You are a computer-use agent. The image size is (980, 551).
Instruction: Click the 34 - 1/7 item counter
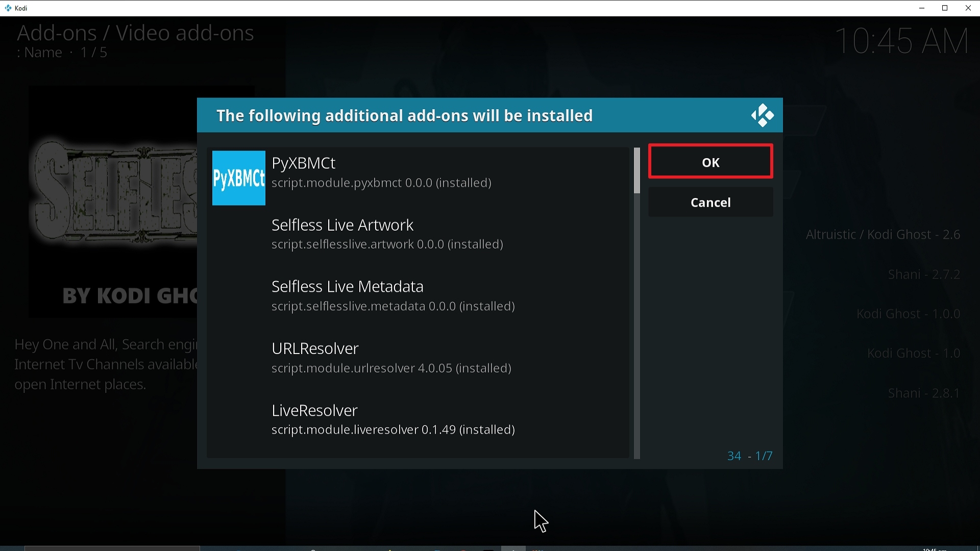click(x=750, y=456)
